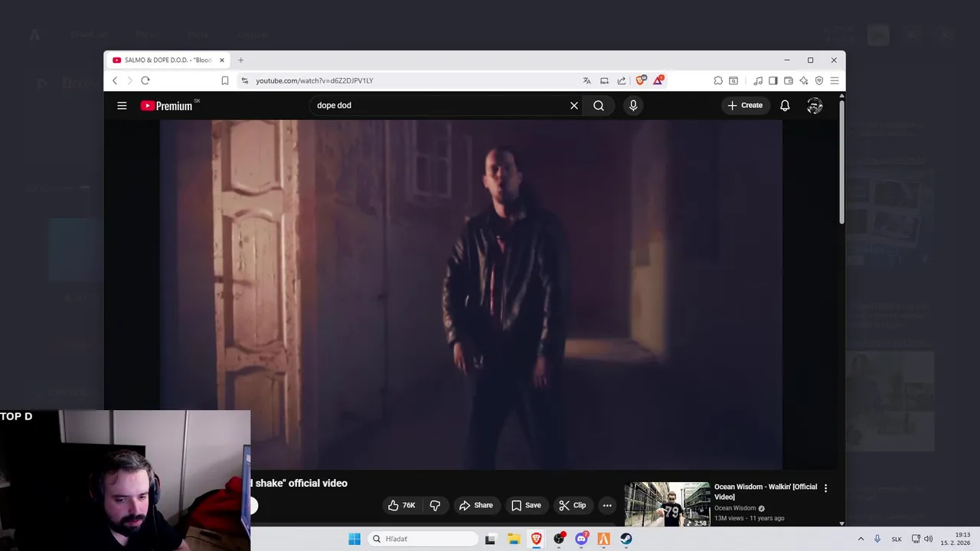Bookmark this page icon
This screenshot has height=551, width=980.
click(224, 80)
